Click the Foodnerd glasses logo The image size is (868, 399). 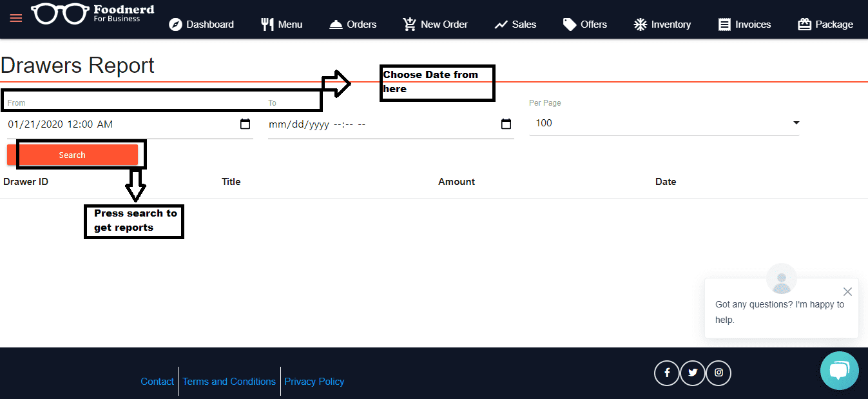(61, 14)
